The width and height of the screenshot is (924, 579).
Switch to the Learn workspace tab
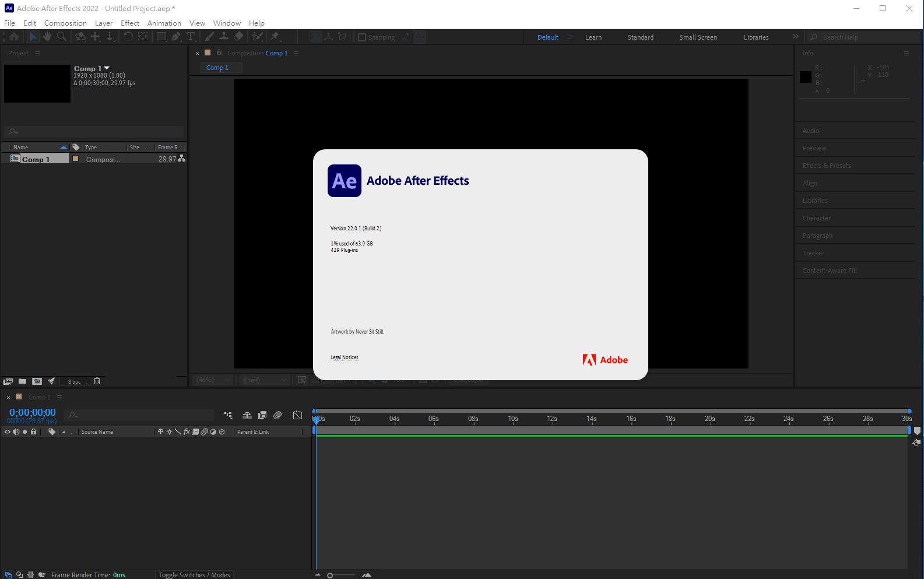pos(593,37)
